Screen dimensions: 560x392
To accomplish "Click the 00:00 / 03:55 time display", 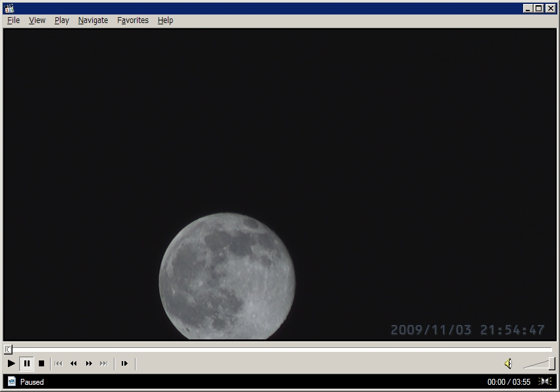I will click(x=509, y=381).
